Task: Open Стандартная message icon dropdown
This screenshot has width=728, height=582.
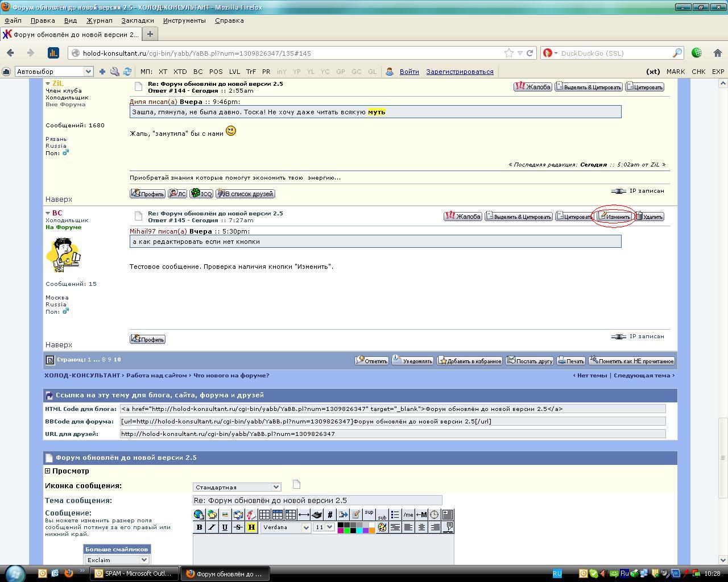Action: [237, 487]
